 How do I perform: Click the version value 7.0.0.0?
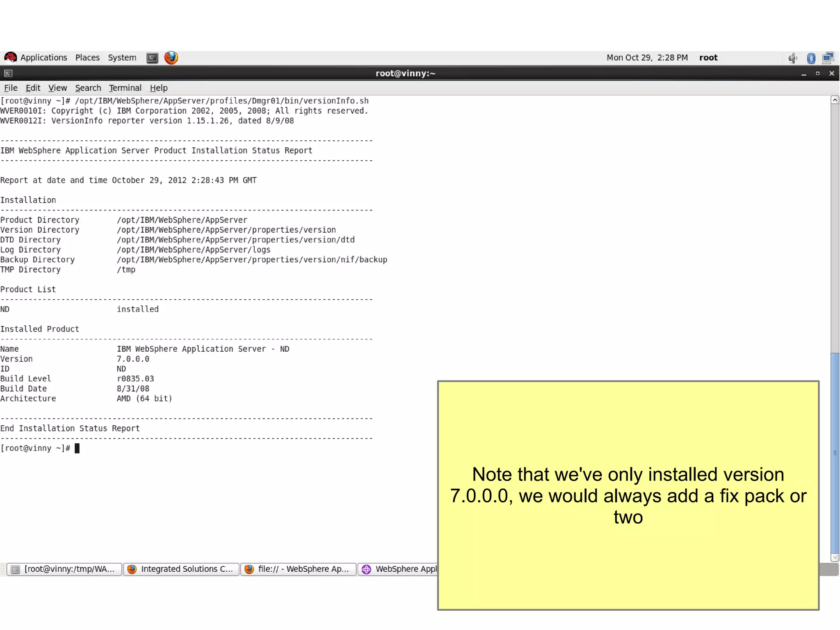(x=133, y=359)
